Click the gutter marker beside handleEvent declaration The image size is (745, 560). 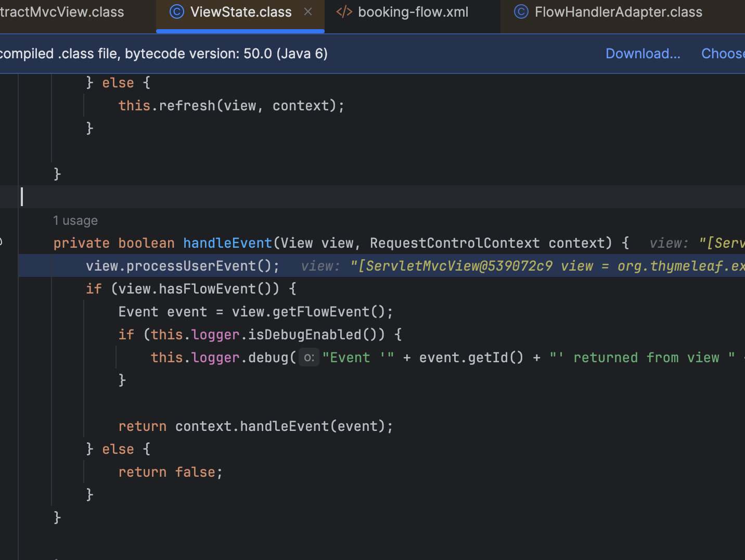pyautogui.click(x=2, y=242)
